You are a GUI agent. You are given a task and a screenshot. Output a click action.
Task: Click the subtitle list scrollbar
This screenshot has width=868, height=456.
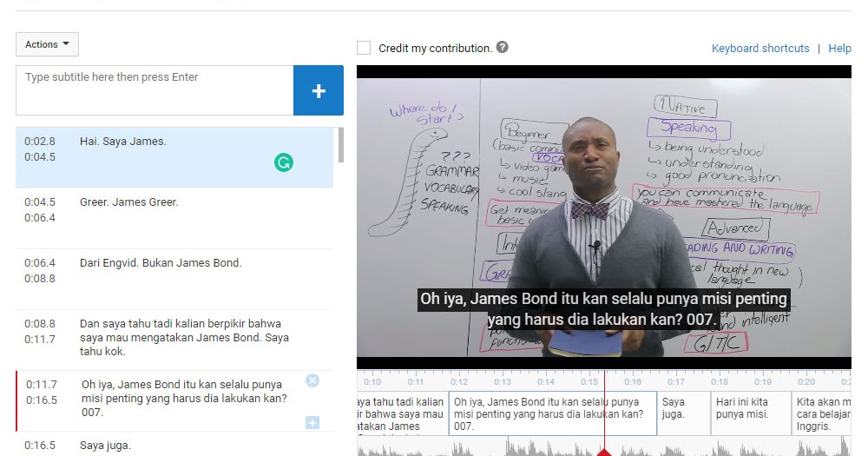point(340,145)
